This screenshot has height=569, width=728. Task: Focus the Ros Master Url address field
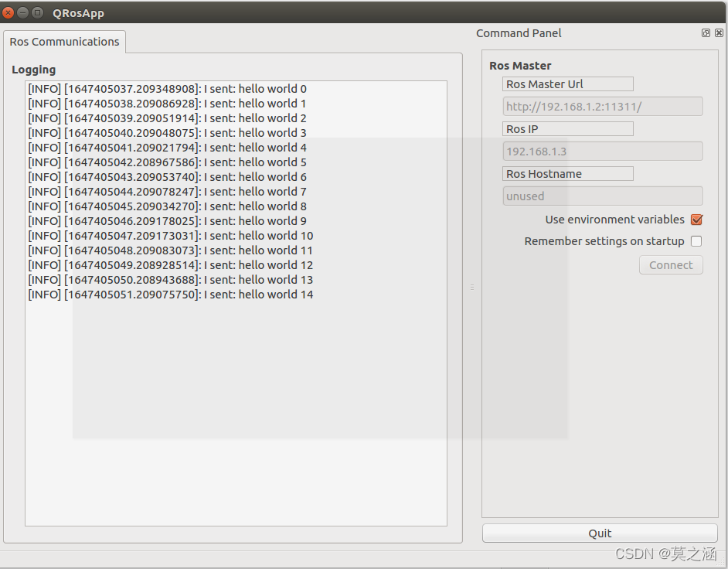tap(602, 106)
